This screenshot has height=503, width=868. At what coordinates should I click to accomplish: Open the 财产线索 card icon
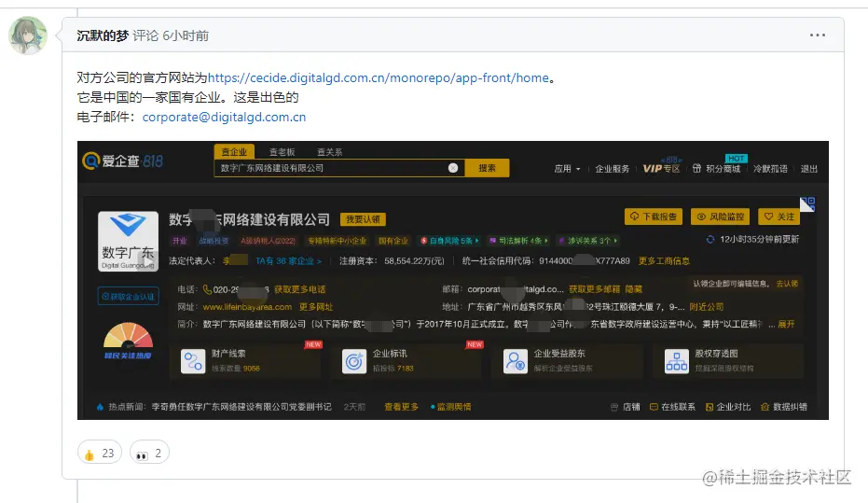tap(193, 360)
